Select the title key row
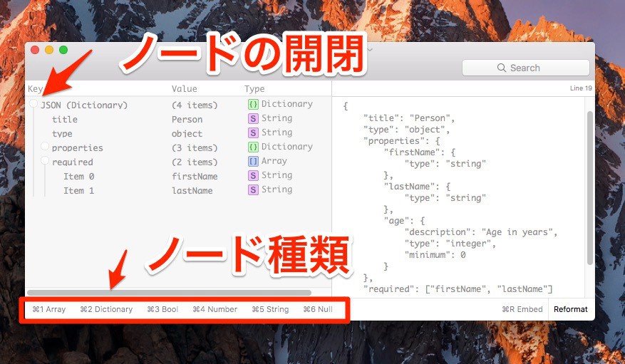The width and height of the screenshot is (625, 364). [x=65, y=120]
